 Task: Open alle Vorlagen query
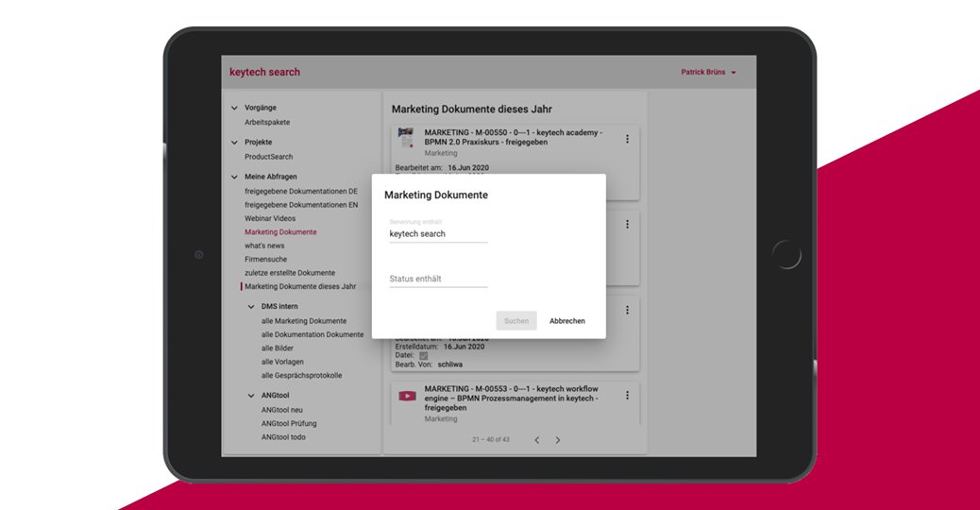(282, 362)
